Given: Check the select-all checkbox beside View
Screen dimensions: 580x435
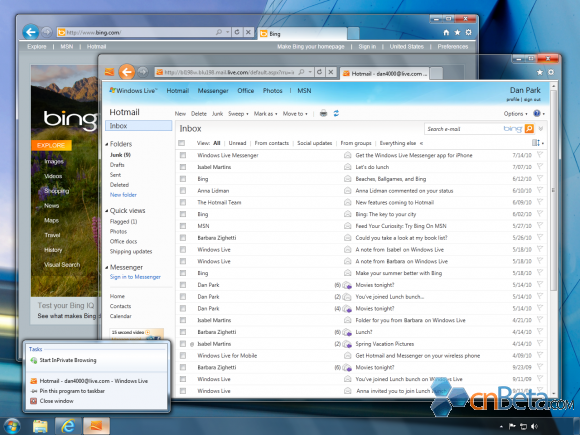Looking at the screenshot, I should [x=181, y=143].
